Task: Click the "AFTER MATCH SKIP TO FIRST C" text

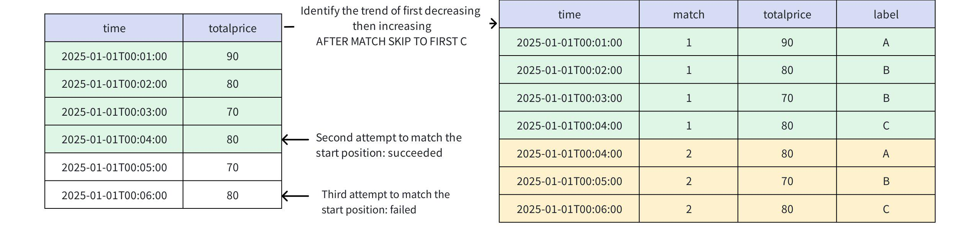Action: click(x=391, y=41)
